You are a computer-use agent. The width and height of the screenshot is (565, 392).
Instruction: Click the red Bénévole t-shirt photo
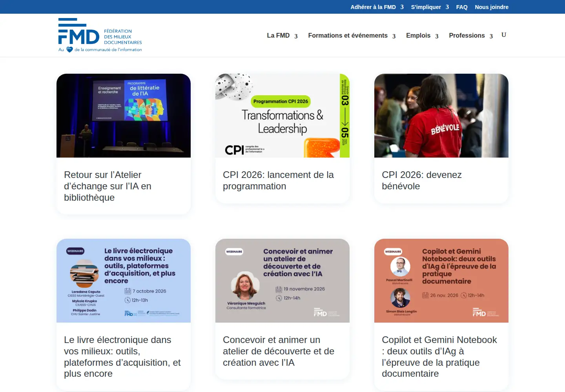tap(441, 116)
